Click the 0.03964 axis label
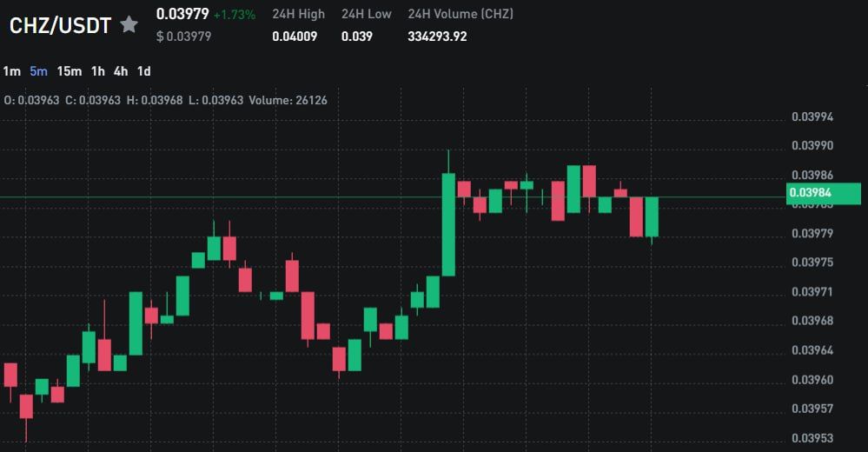 (812, 350)
